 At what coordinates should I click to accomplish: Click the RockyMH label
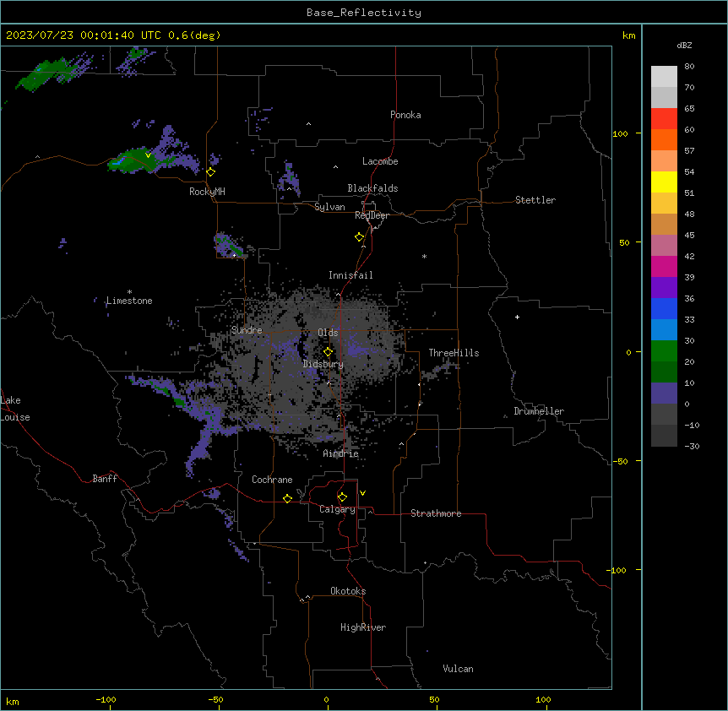(x=207, y=192)
